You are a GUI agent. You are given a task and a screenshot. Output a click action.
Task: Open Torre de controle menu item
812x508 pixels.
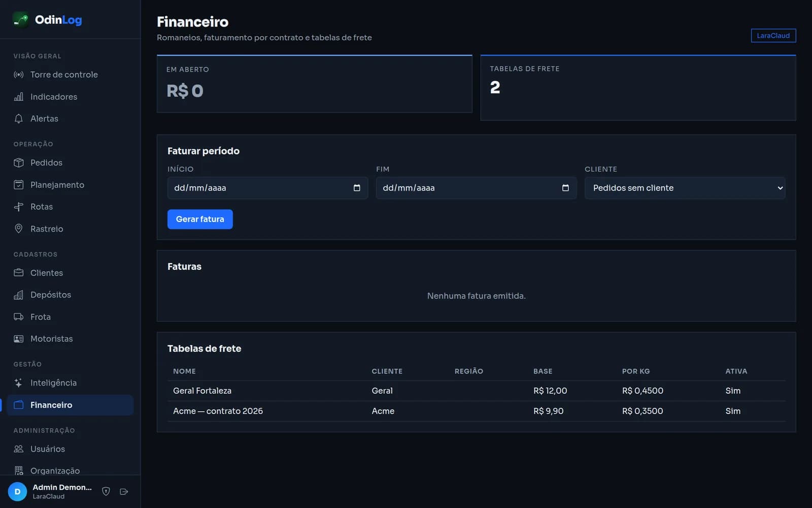[70, 75]
